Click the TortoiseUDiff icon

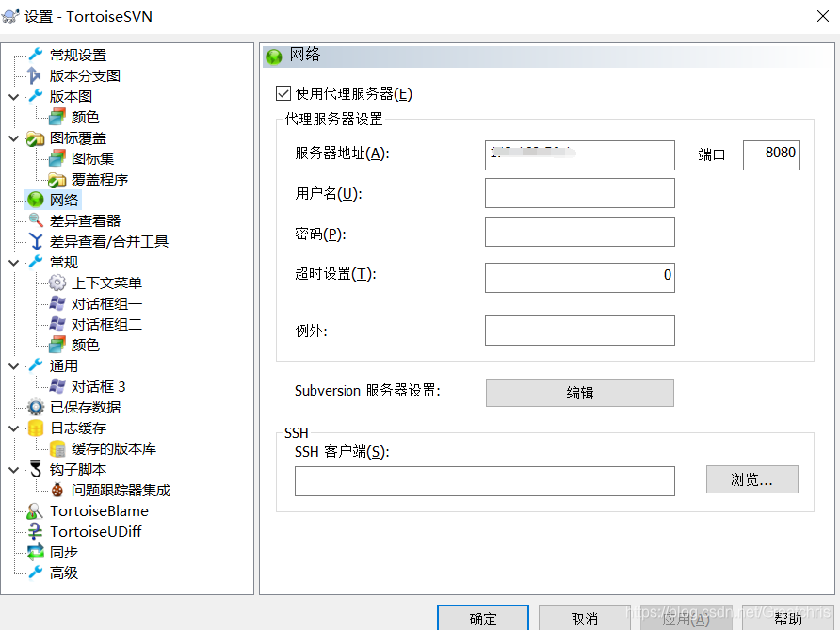(35, 531)
